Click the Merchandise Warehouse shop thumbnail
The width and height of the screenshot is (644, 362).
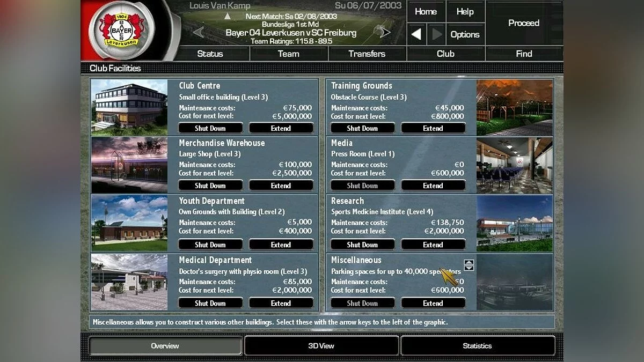click(129, 165)
